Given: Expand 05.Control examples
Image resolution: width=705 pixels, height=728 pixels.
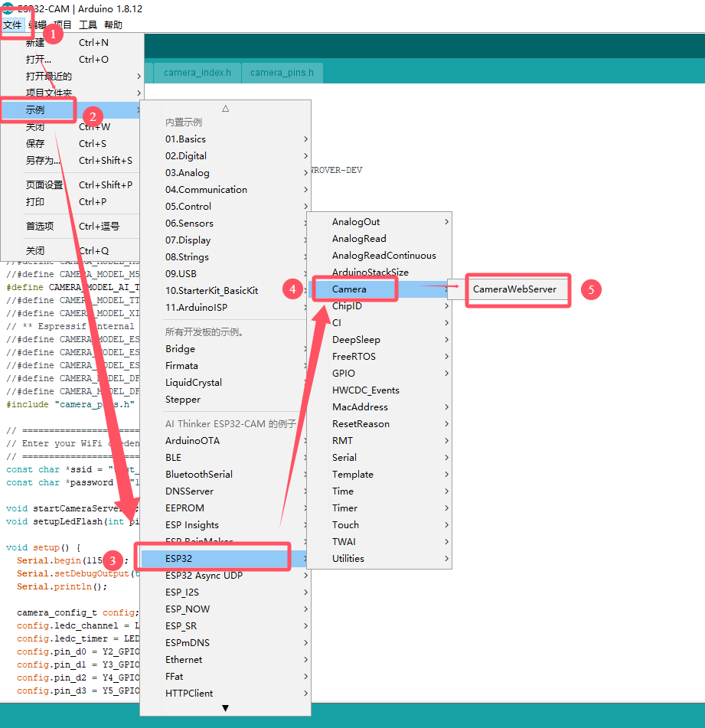Looking at the screenshot, I should coord(226,207).
